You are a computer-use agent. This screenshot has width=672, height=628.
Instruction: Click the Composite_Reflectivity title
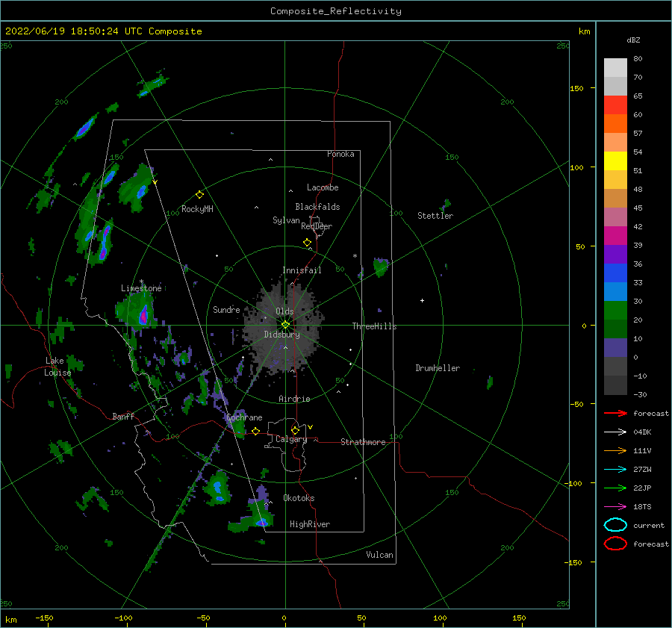[335, 11]
